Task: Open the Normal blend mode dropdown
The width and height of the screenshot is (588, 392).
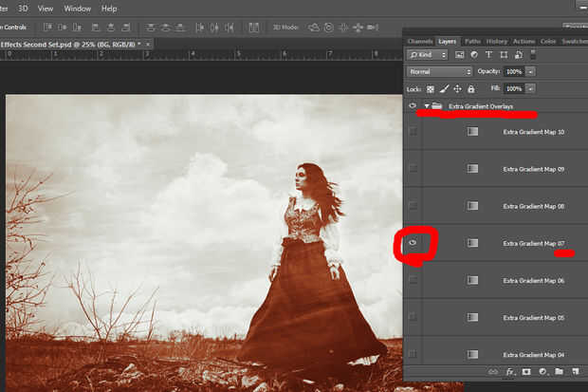Action: point(439,71)
